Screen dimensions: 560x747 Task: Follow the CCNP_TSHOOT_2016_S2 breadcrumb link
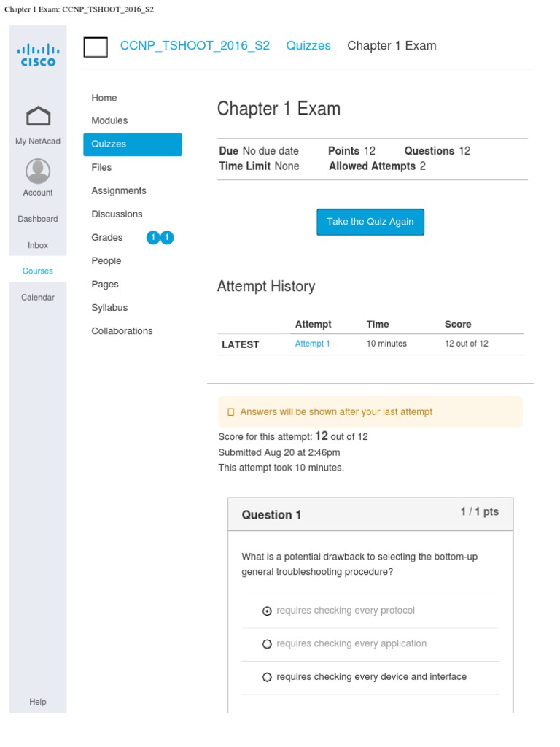195,46
